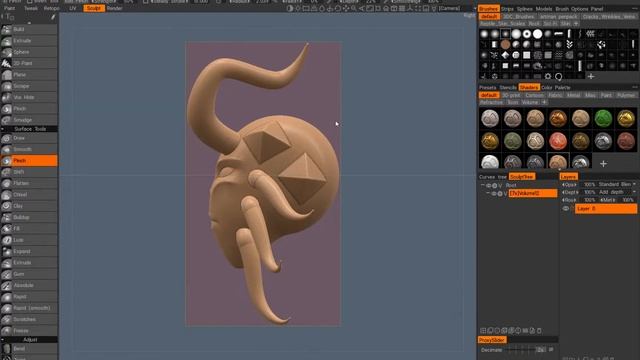Open the 3DC_Brushes brush folder

point(519,16)
